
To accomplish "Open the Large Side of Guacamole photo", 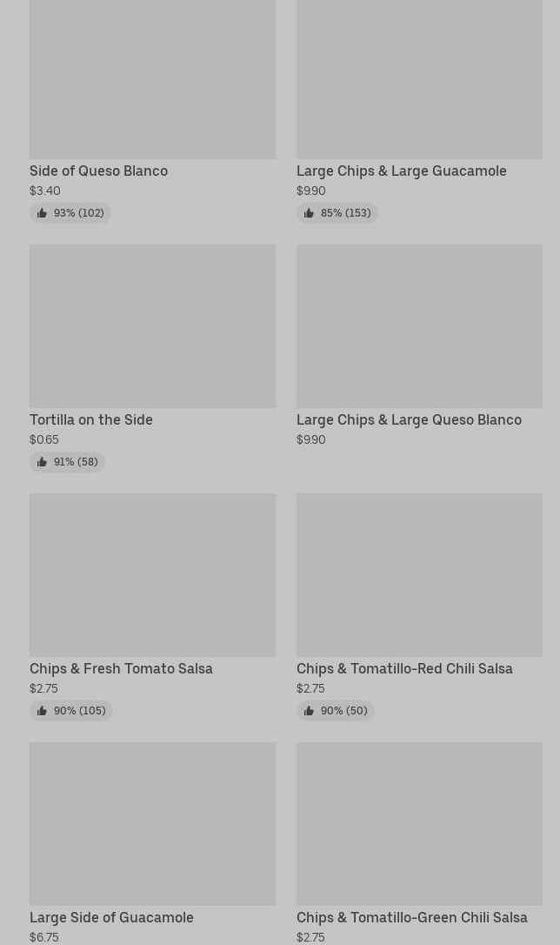I will tap(152, 823).
